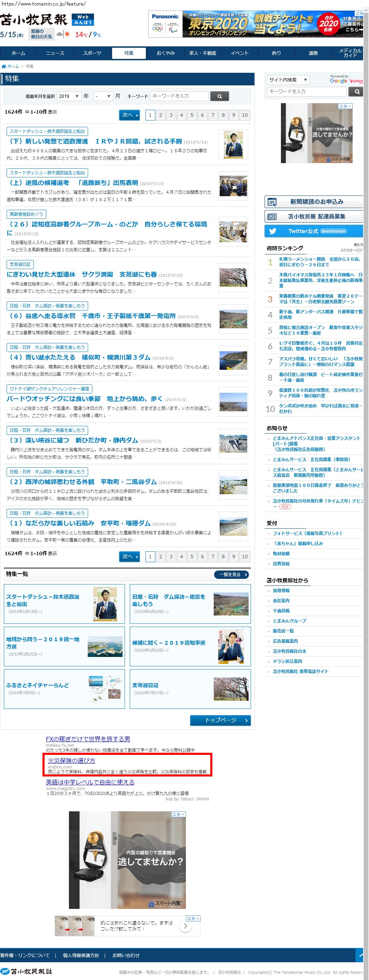
Task: Open the 火災保険の選び方 ad link
Action: [x=71, y=760]
